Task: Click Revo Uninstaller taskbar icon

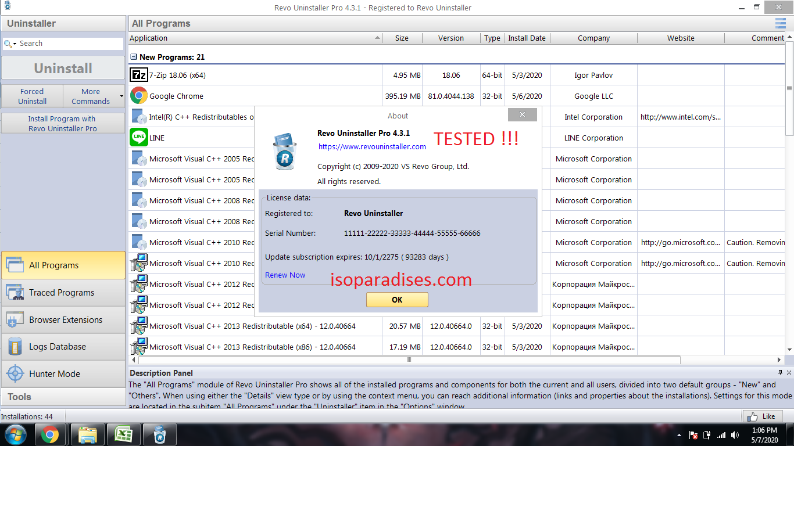Action: pyautogui.click(x=159, y=434)
